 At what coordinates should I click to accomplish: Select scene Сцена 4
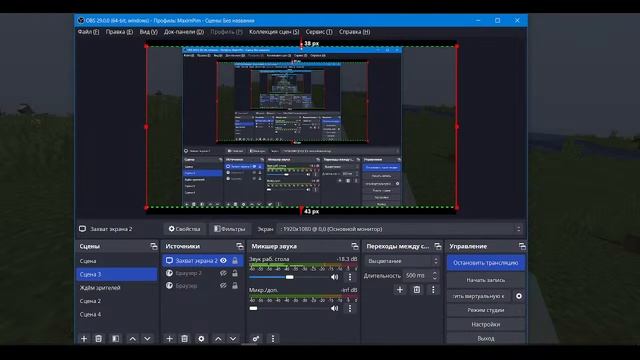pos(117,314)
